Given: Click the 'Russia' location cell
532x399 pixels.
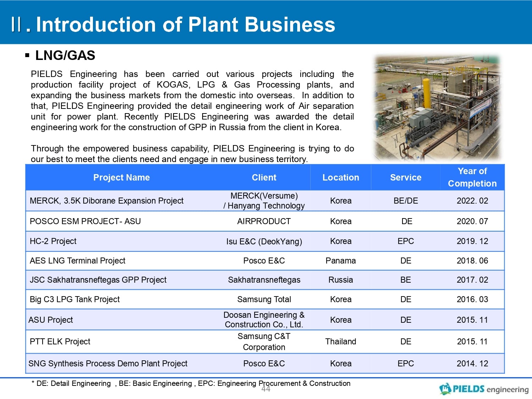Looking at the screenshot, I should [x=340, y=280].
